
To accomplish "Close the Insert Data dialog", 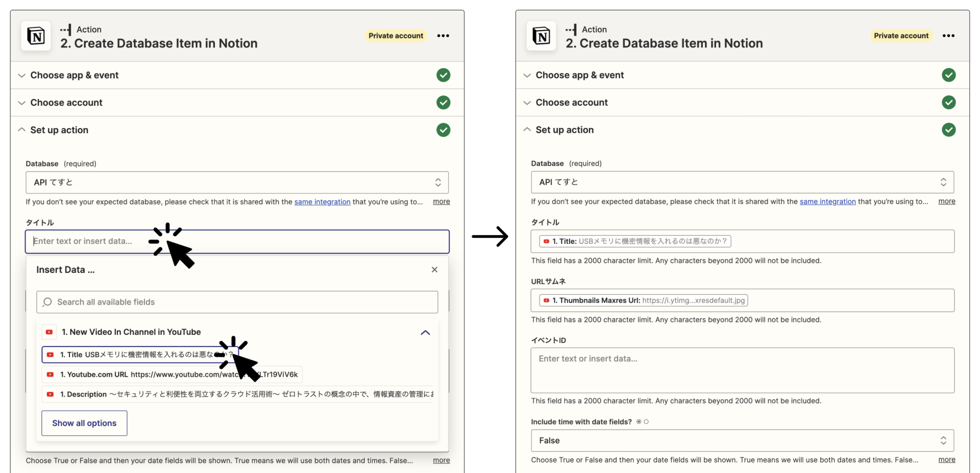I will point(434,269).
